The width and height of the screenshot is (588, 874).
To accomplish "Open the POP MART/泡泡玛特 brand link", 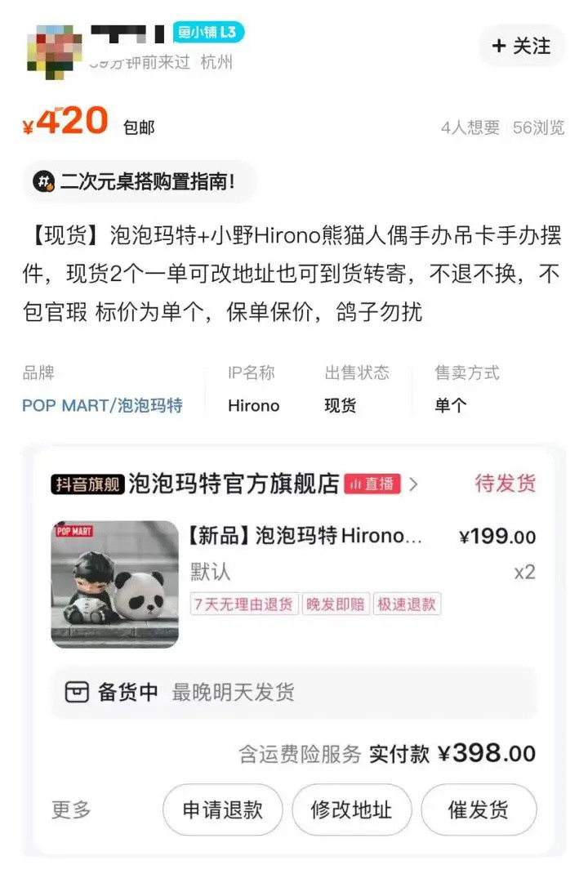I will pos(102,405).
